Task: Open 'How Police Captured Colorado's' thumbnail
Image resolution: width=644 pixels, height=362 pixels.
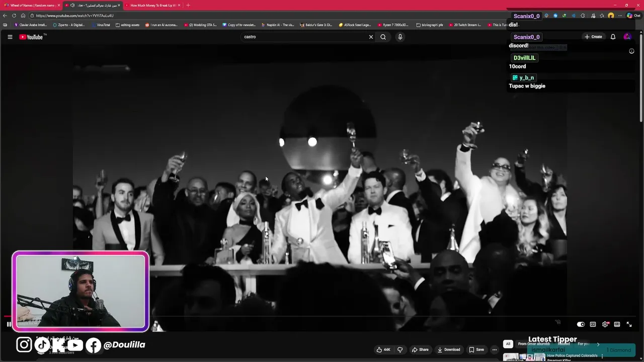Action: [524, 357]
